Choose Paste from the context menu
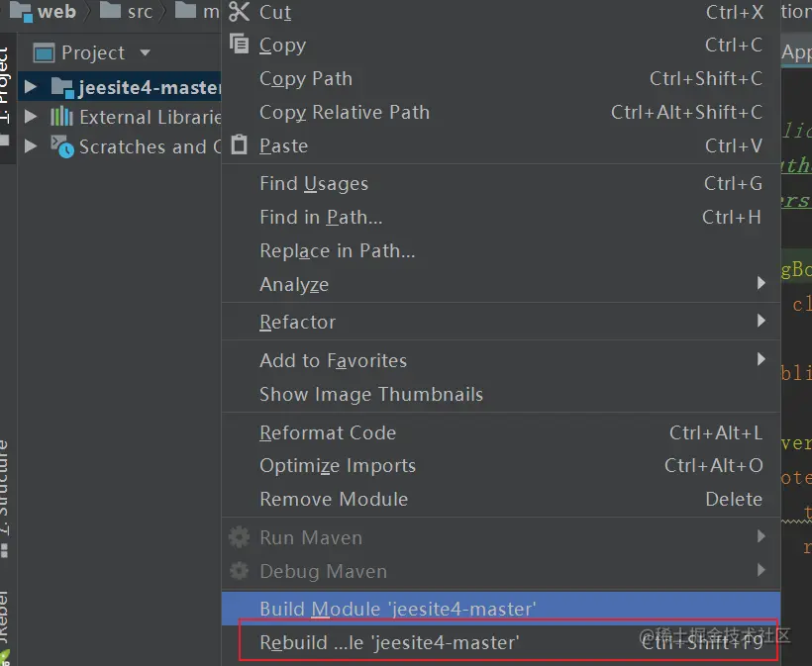 [x=501, y=145]
